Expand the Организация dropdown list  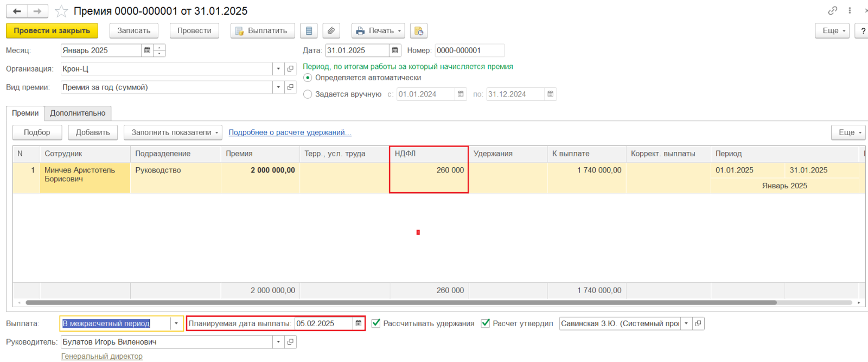278,69
